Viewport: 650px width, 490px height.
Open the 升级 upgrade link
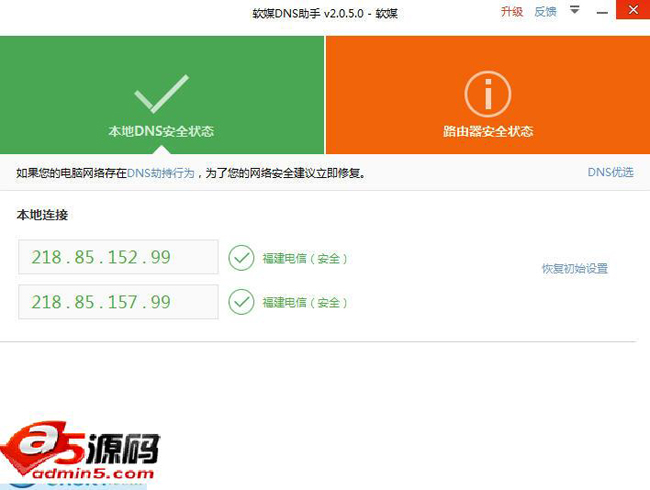point(512,12)
